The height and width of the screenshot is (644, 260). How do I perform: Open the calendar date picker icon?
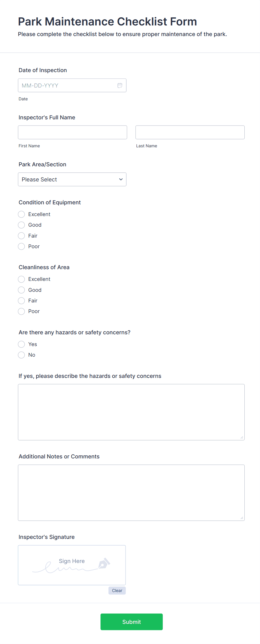(120, 85)
